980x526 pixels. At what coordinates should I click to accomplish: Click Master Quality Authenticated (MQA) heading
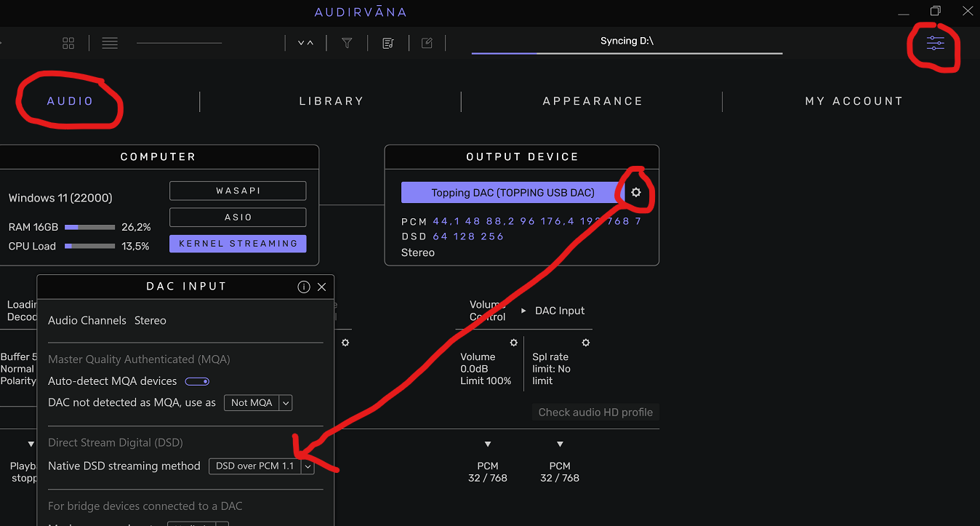click(x=139, y=359)
